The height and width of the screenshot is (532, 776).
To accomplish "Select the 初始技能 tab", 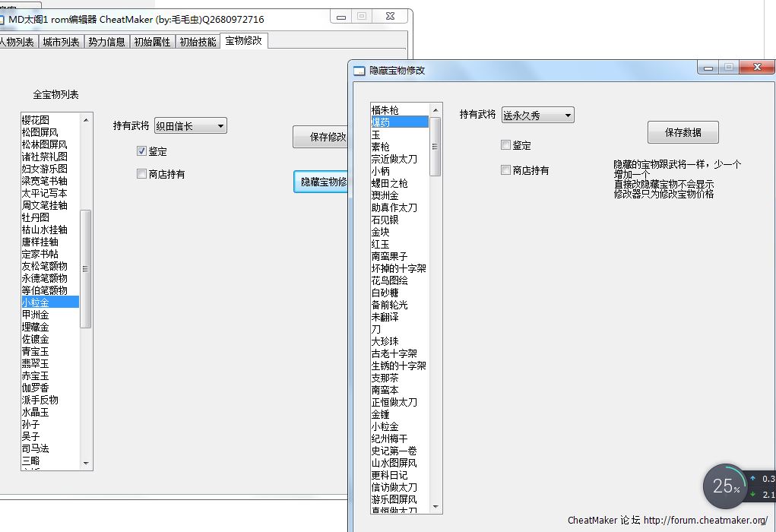I will [x=198, y=42].
